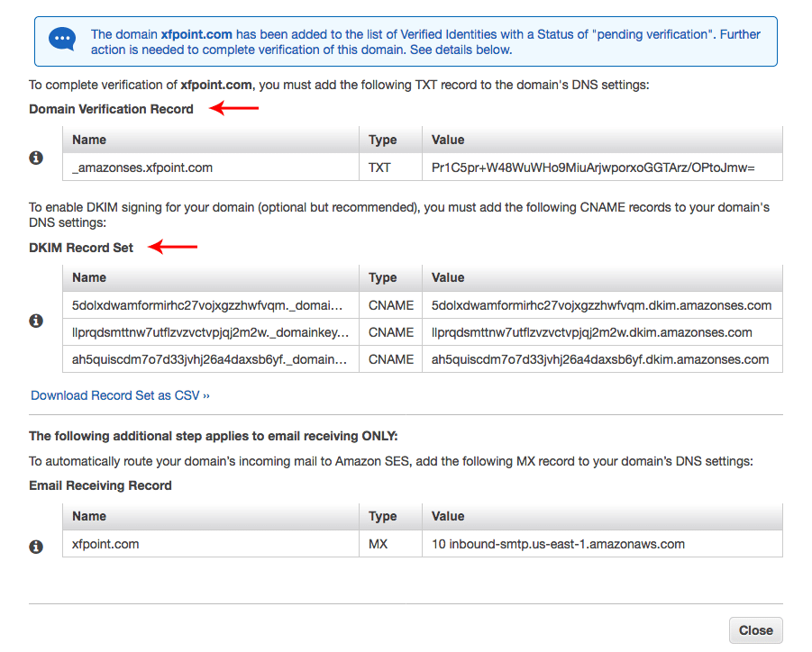This screenshot has width=812, height=652.
Task: Click CNAME type cell in the llprqdsmttnw7 row
Action: click(391, 332)
